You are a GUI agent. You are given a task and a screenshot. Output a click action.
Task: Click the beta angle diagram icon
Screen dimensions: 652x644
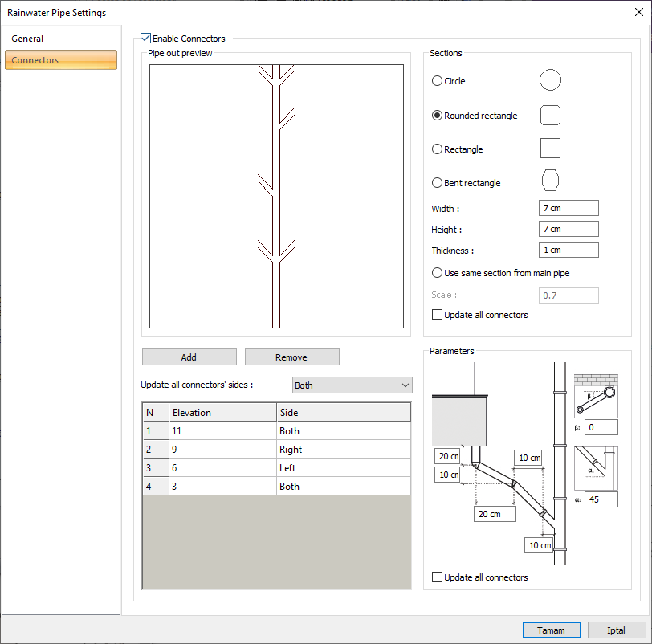[x=596, y=394]
